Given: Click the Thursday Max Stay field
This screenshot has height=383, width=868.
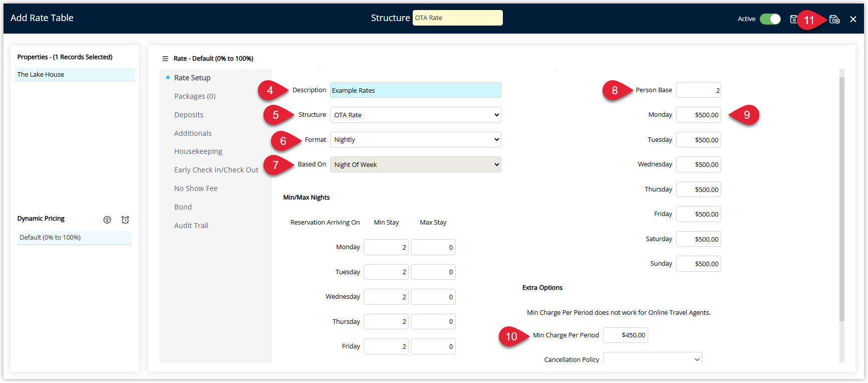Looking at the screenshot, I should coord(433,322).
